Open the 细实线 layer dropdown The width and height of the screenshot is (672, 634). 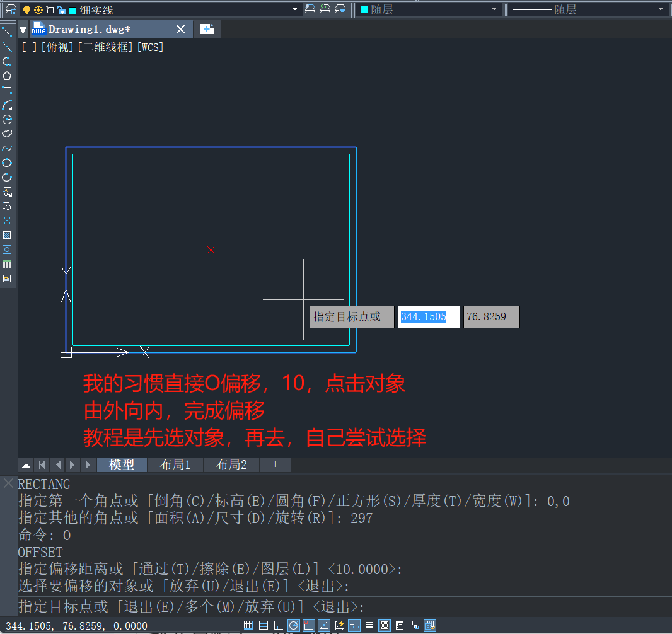(x=295, y=9)
